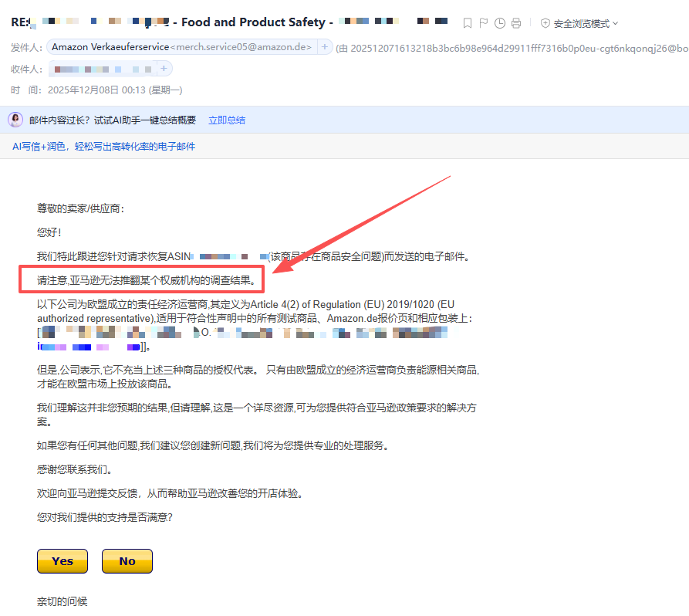Image resolution: width=689 pixels, height=616 pixels.
Task: Click the text 邮件内容过长?试试AI助手一键总结概要
Action: tap(113, 120)
